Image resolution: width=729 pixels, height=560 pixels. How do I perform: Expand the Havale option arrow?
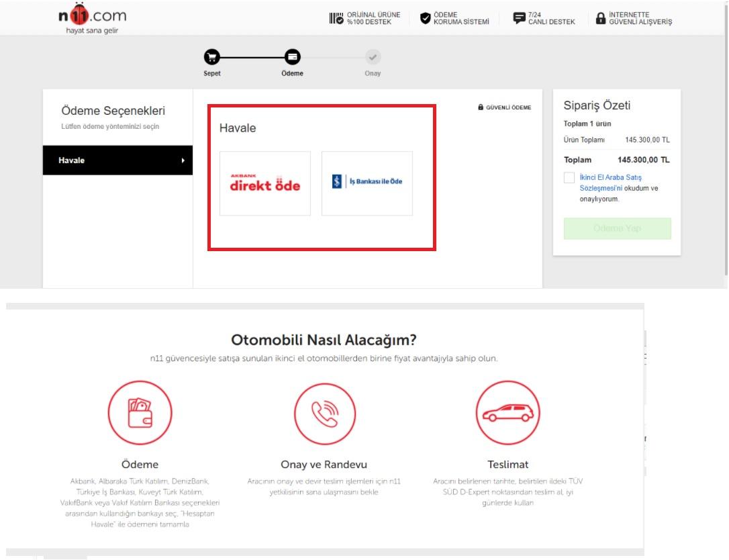click(183, 160)
